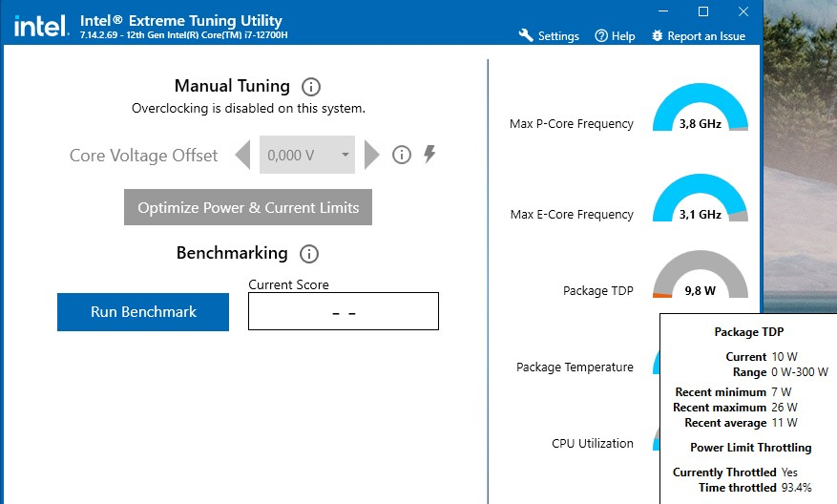Click Currently Throttled Yes tooltip row

pos(735,472)
